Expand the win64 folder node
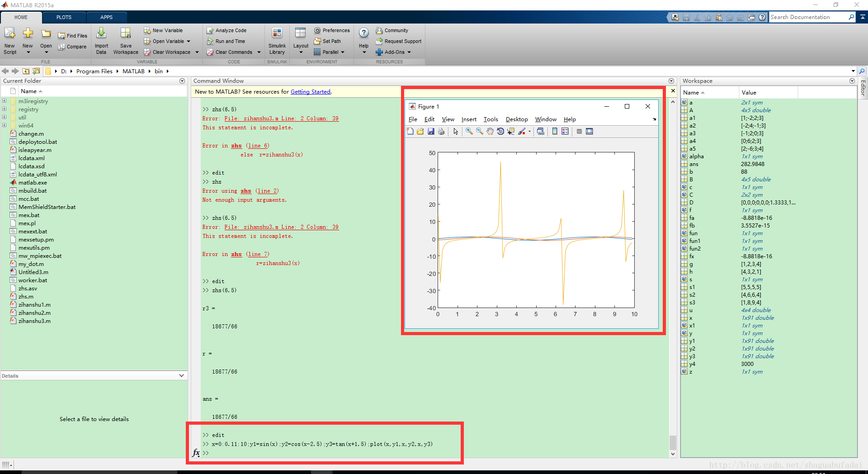868x474 pixels. click(x=4, y=125)
